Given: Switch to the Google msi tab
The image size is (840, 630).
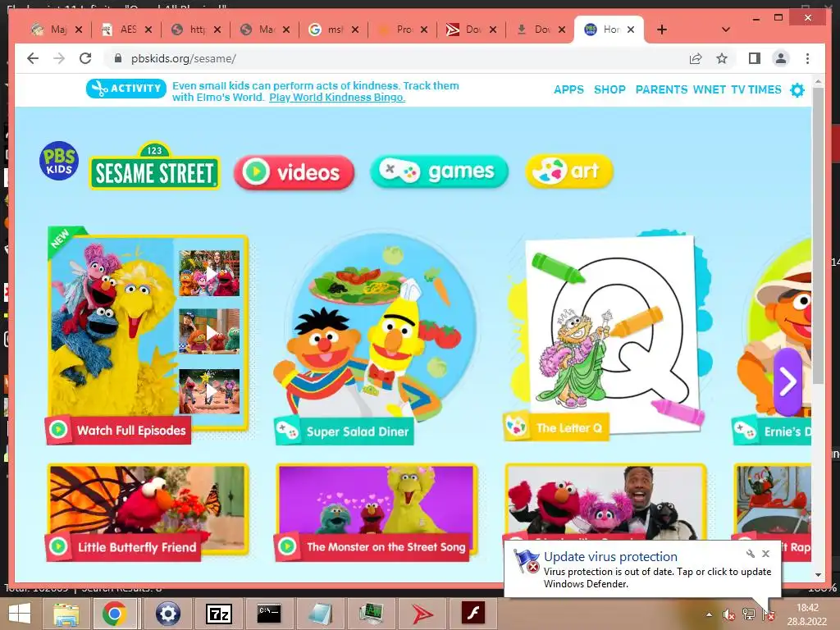Looking at the screenshot, I should tap(333, 30).
